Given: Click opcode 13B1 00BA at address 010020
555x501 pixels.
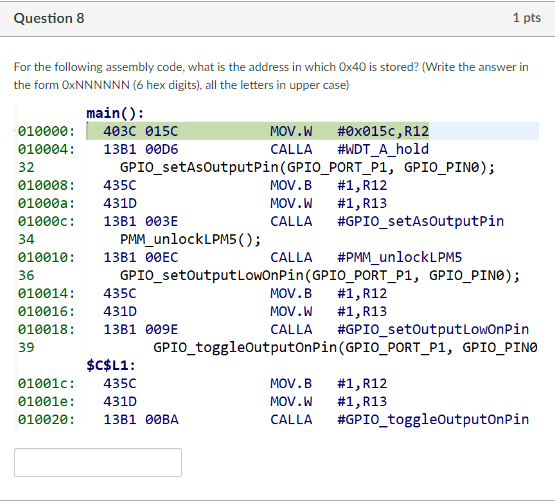Looking at the screenshot, I should [x=141, y=419].
